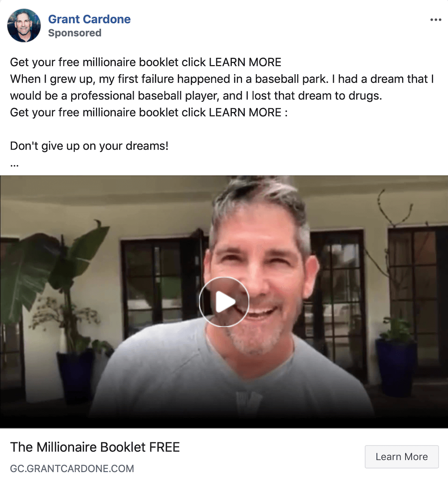Screen dimensions: 448x487
Task: Play the video using the circular play icon
Action: pyautogui.click(x=224, y=302)
